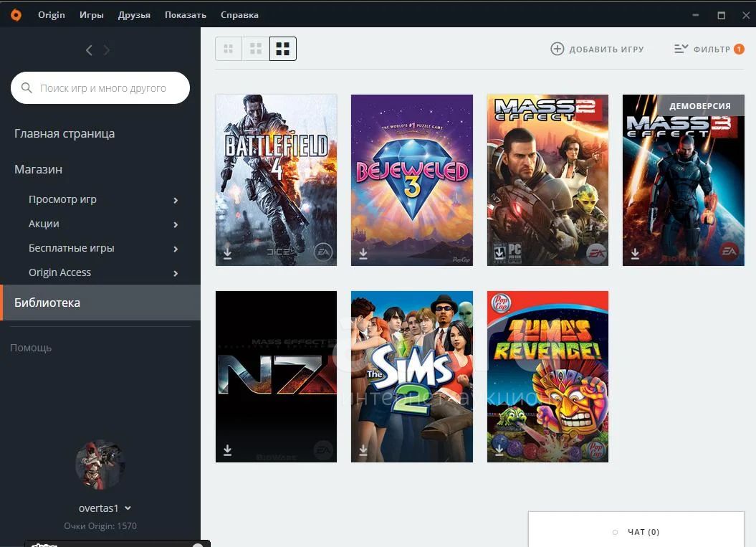Open The Sims 2 game tile
This screenshot has height=547, width=756.
(412, 376)
